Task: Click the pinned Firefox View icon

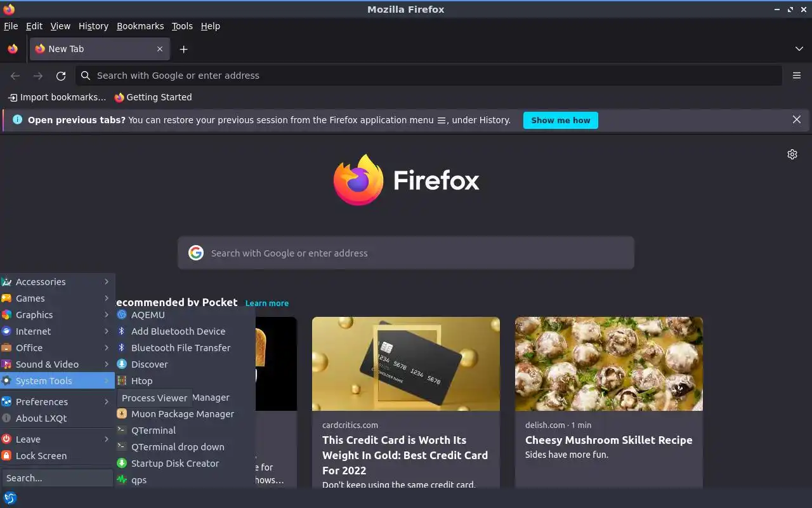Action: [x=13, y=49]
